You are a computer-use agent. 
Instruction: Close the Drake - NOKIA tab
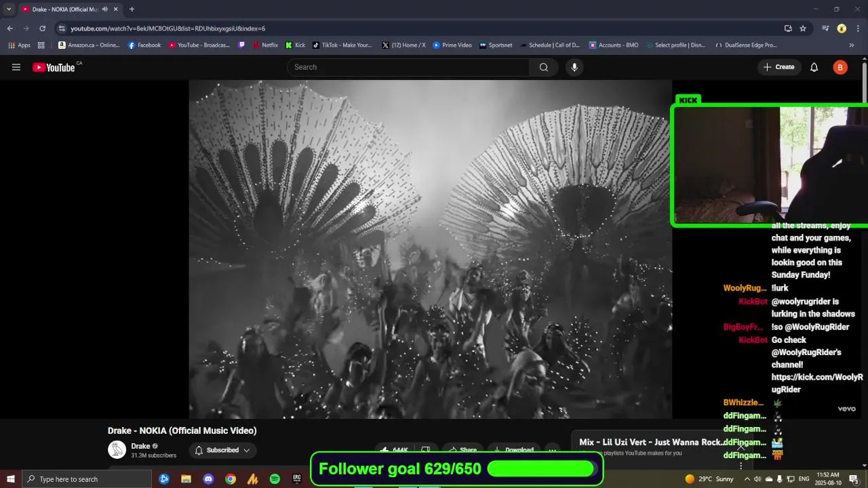(115, 9)
